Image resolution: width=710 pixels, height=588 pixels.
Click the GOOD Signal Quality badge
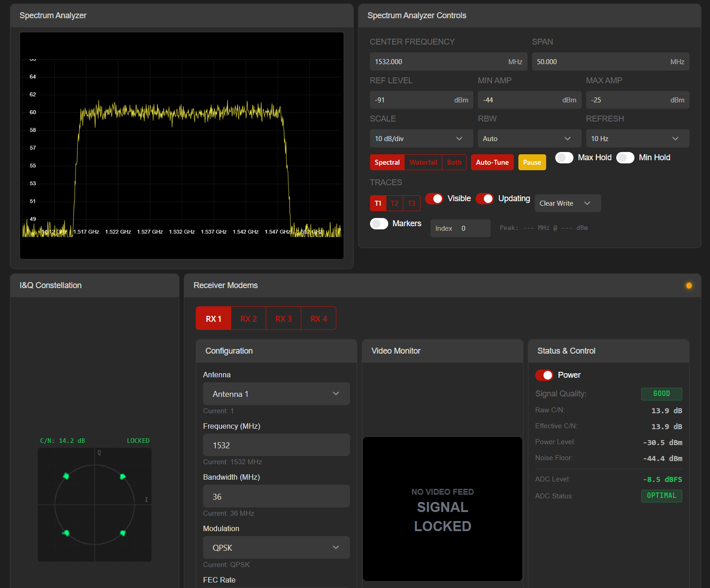[661, 394]
